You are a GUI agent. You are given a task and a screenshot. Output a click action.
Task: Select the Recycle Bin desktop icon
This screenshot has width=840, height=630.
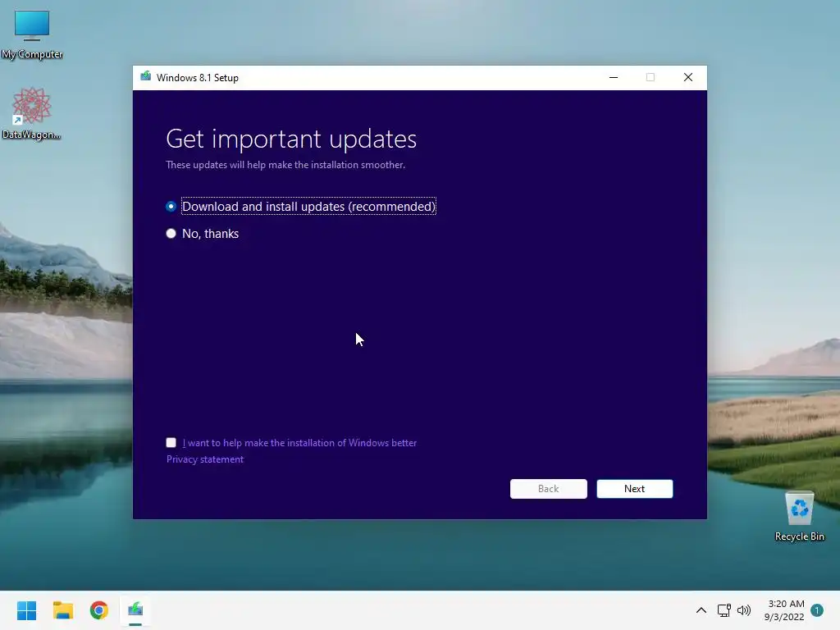tap(799, 517)
